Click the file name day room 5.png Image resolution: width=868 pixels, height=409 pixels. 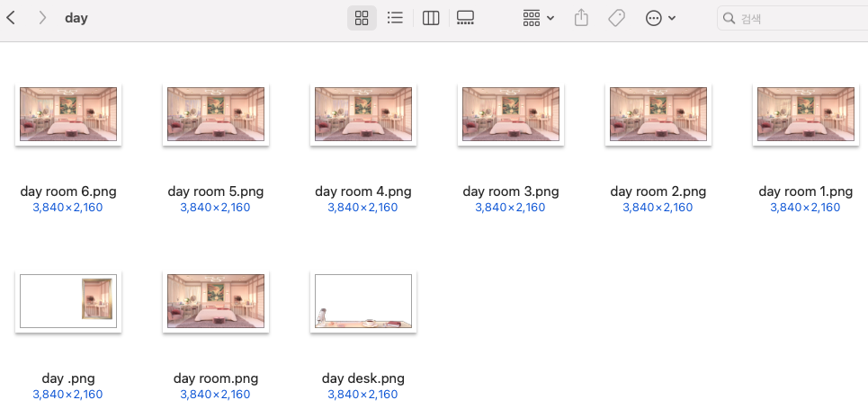click(x=216, y=191)
